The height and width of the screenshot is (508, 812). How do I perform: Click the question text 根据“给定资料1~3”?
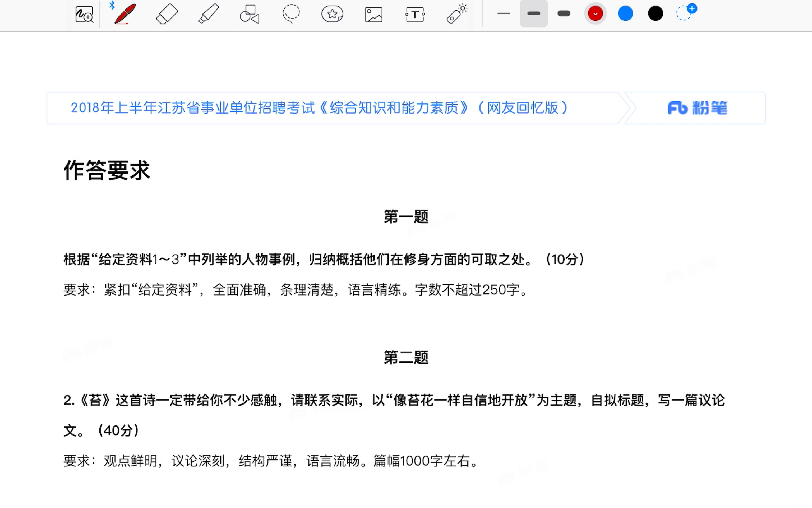pyautogui.click(x=324, y=259)
